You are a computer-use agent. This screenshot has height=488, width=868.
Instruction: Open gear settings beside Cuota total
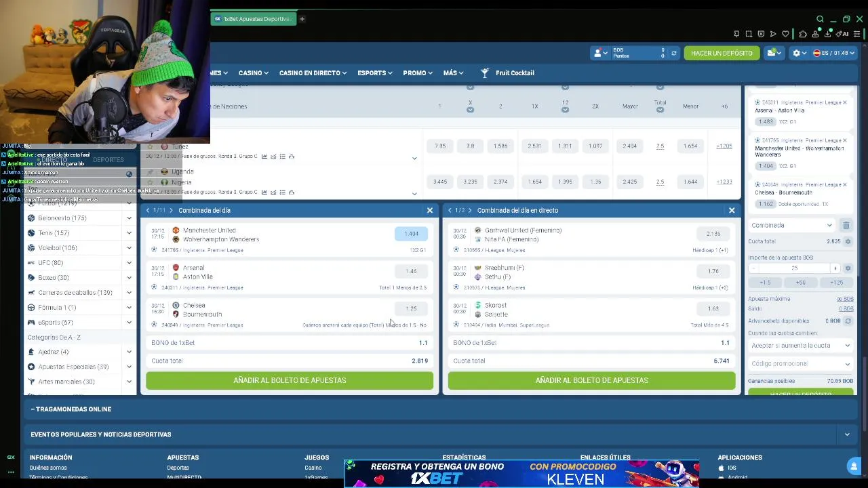pos(848,241)
